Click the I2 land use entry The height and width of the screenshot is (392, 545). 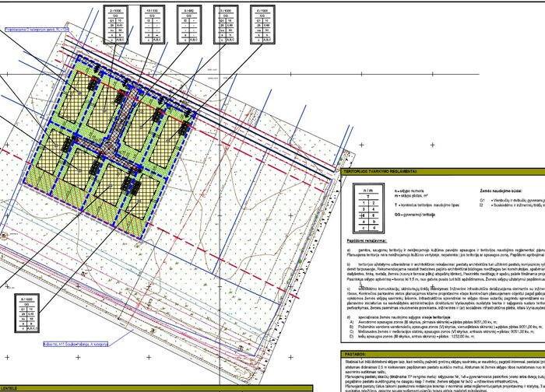(x=512, y=205)
